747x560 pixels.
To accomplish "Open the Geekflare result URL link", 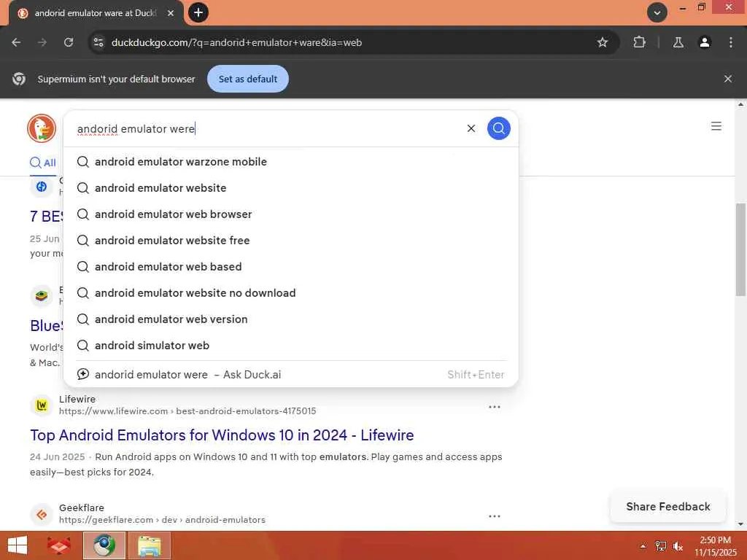I will [x=162, y=520].
